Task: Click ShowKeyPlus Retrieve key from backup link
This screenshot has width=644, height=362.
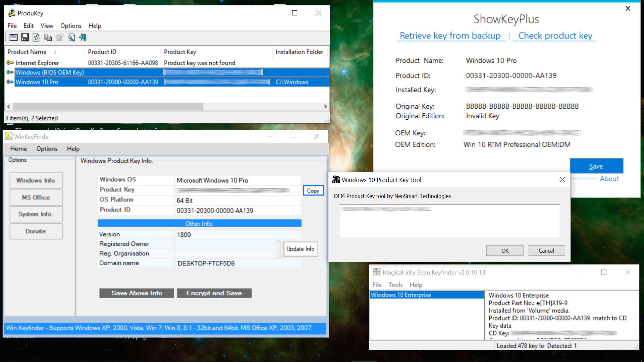Action: [x=449, y=35]
